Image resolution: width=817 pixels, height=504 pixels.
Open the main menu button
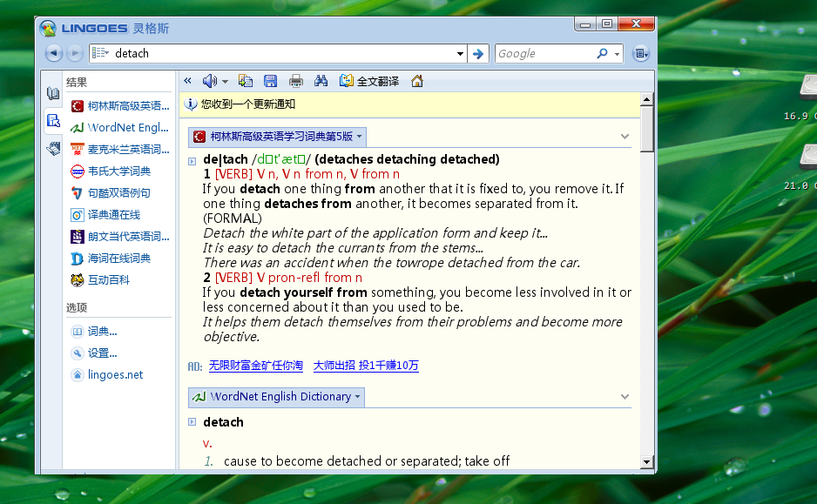click(640, 53)
